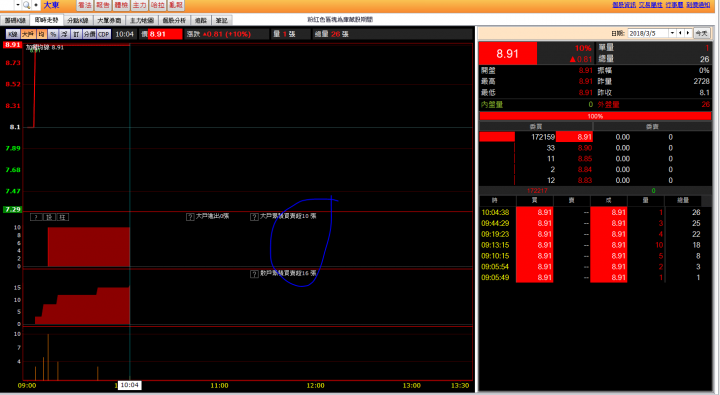Open the date picker dropdown arrow

(x=672, y=33)
